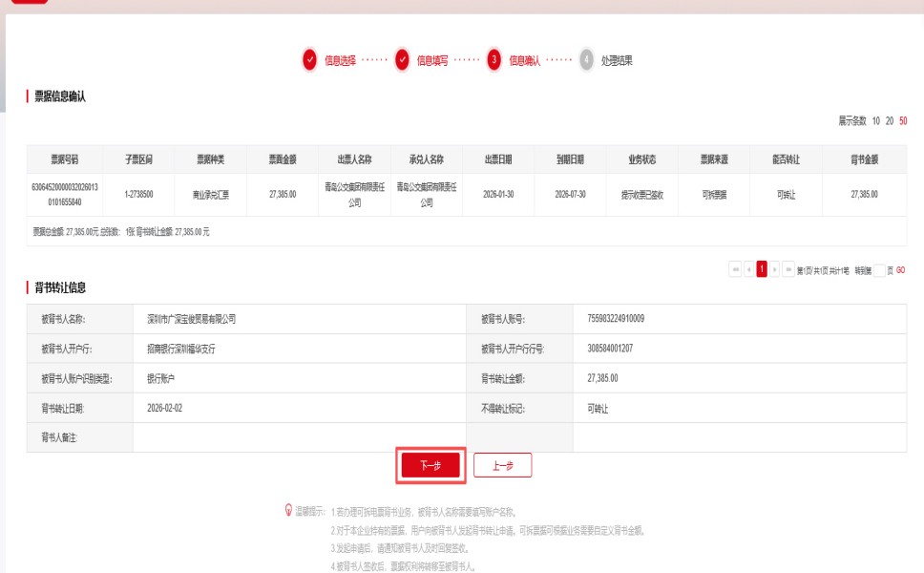Jump to last page with double-arrow icon
Image resolution: width=924 pixels, height=573 pixels.
pyautogui.click(x=788, y=269)
